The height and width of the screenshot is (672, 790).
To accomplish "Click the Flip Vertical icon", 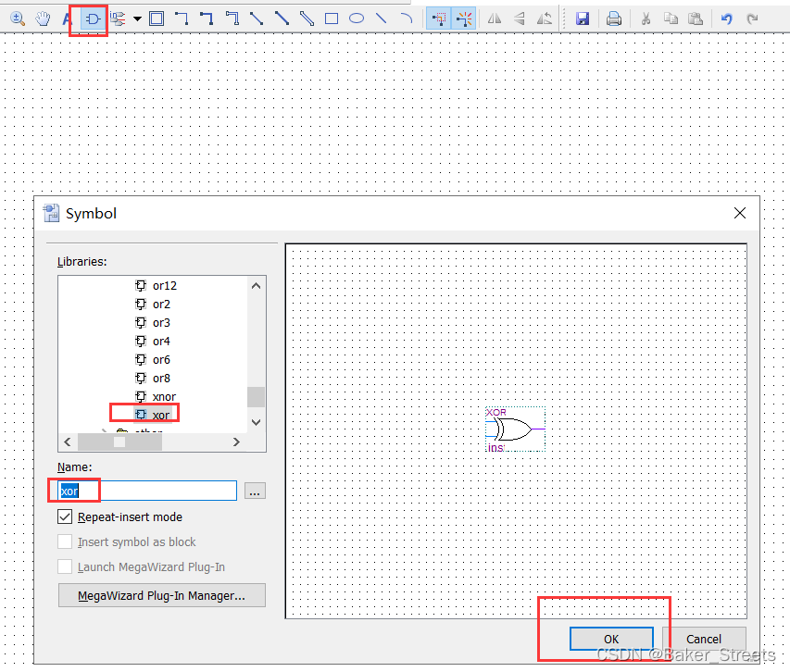I will pos(520,19).
